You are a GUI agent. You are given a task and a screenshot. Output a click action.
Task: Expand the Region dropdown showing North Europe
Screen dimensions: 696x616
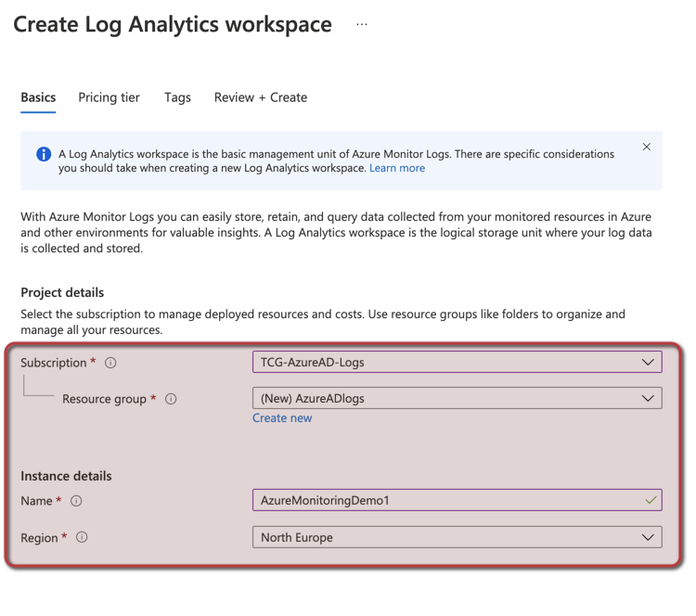(x=457, y=537)
